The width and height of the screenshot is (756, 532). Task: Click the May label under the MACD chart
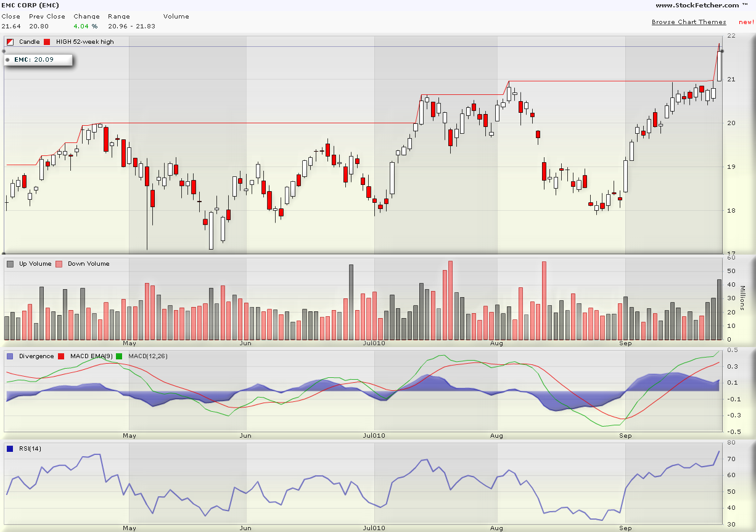(129, 436)
